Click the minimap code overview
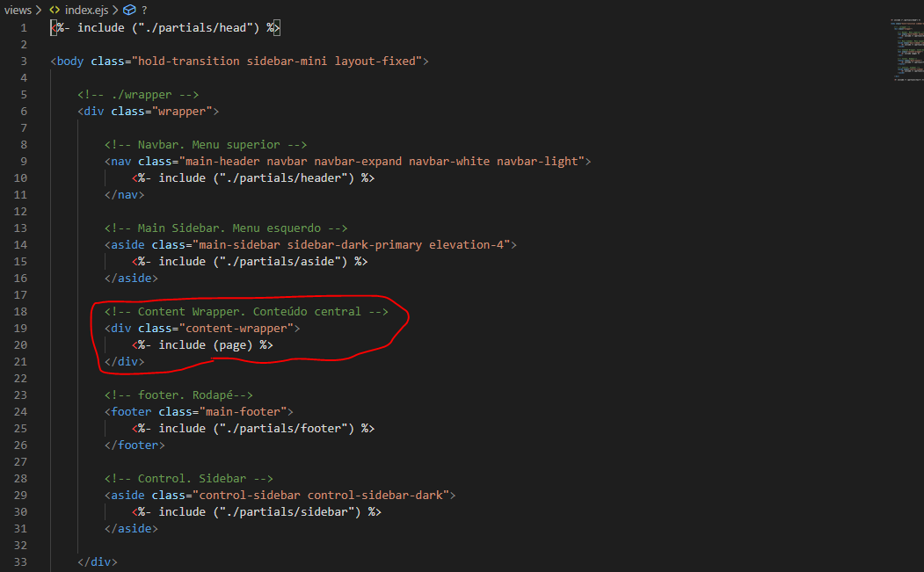The width and height of the screenshot is (924, 572). click(906, 50)
